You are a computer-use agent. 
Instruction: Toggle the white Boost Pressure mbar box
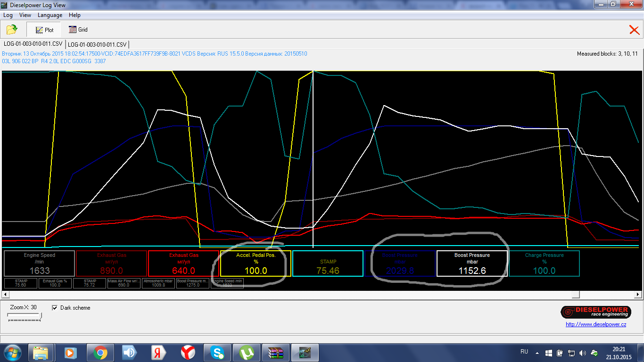point(472,263)
